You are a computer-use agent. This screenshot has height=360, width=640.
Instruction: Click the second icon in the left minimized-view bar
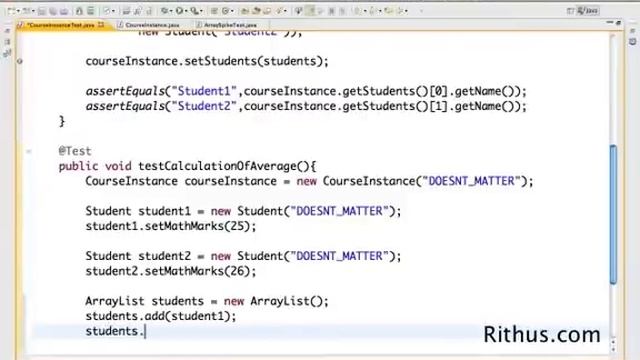[7, 42]
